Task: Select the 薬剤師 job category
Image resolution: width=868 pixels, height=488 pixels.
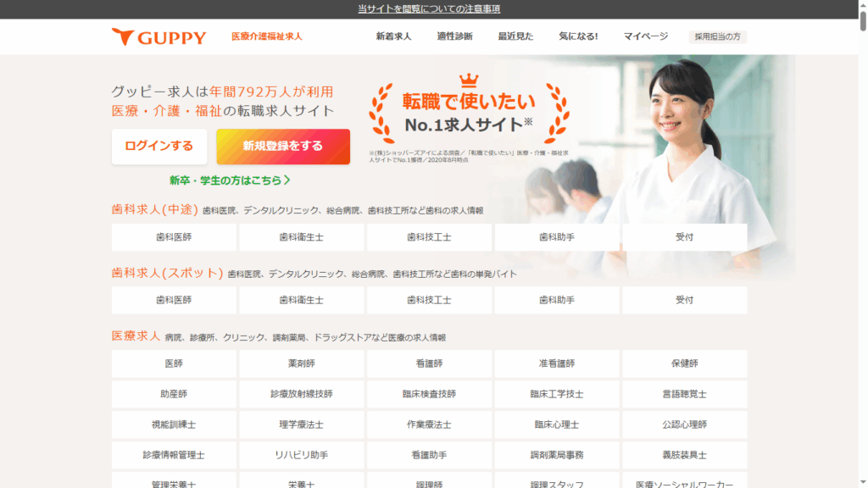Action: 302,363
